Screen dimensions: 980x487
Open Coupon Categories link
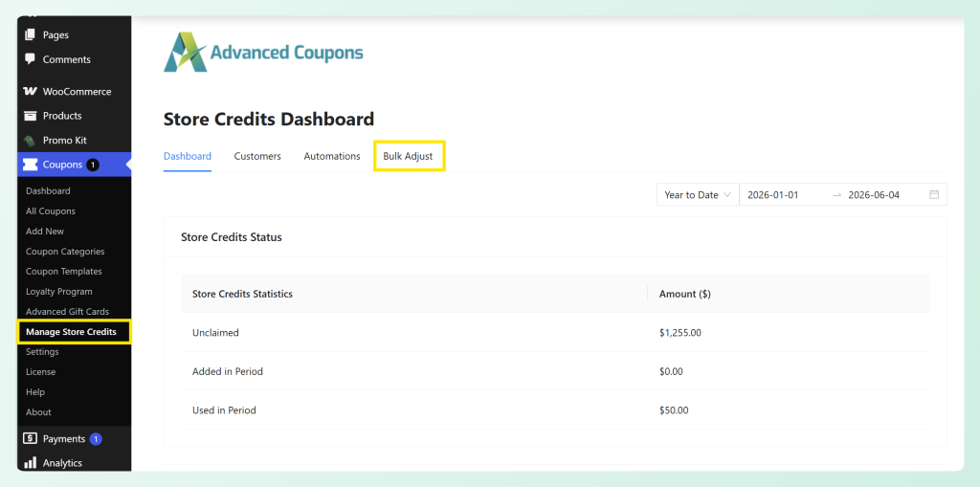pyautogui.click(x=65, y=252)
